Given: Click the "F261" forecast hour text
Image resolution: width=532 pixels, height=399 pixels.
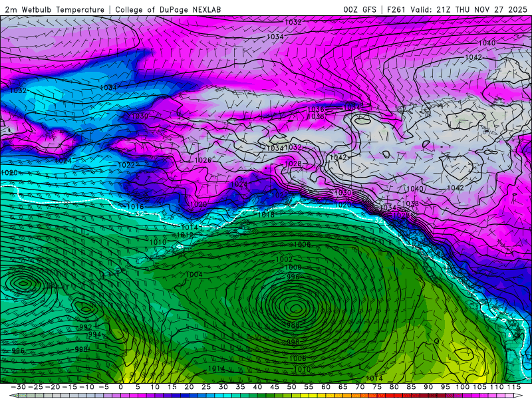Looking at the screenshot, I should 396,9.
